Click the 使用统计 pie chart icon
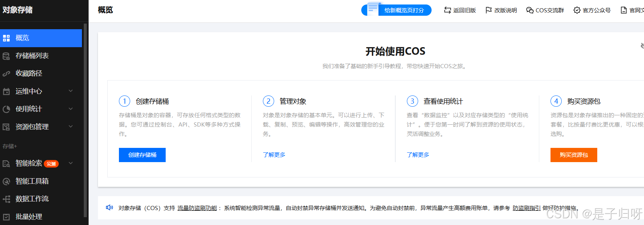This screenshot has height=225, width=644. (x=6, y=109)
